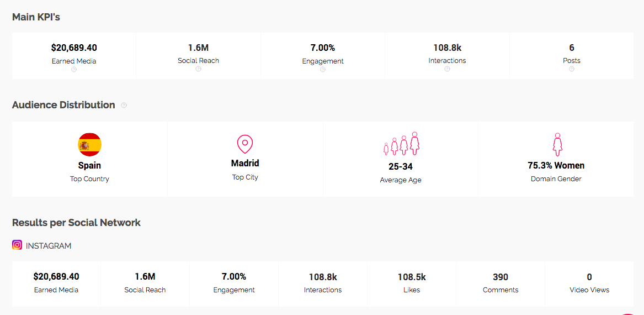The width and height of the screenshot is (644, 315).
Task: Click the Average Age people icon
Action: 401,144
